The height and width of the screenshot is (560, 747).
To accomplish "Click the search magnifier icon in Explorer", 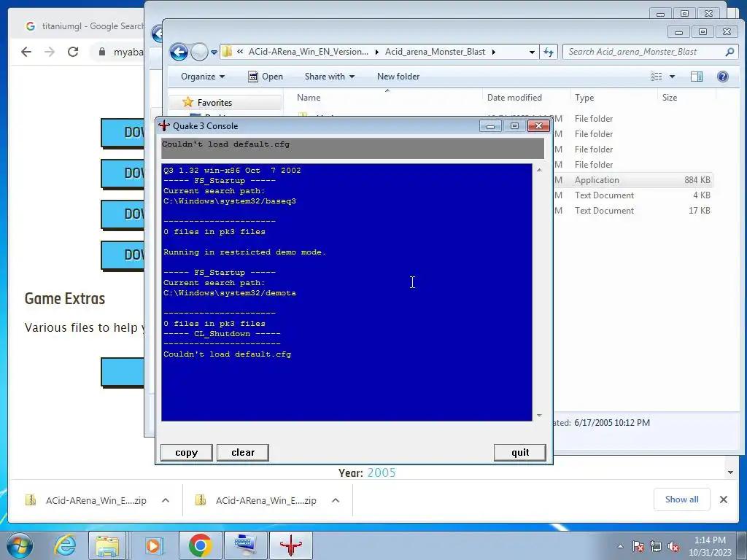I will coord(729,52).
